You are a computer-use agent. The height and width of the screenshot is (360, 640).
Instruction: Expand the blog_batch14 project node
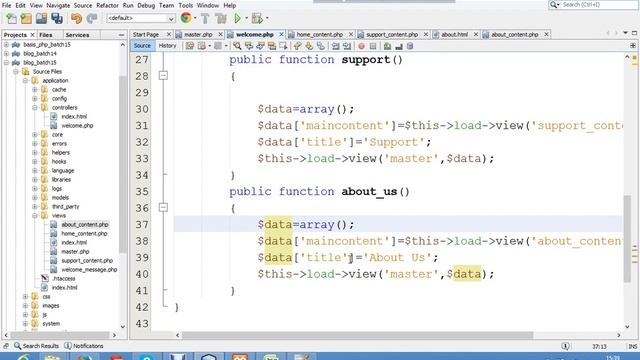(x=7, y=53)
